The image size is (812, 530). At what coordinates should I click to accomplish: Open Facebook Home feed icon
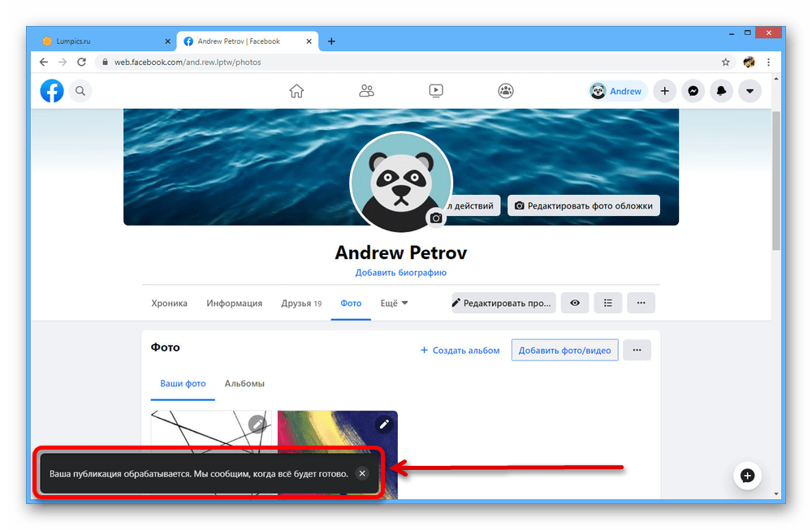tap(296, 91)
